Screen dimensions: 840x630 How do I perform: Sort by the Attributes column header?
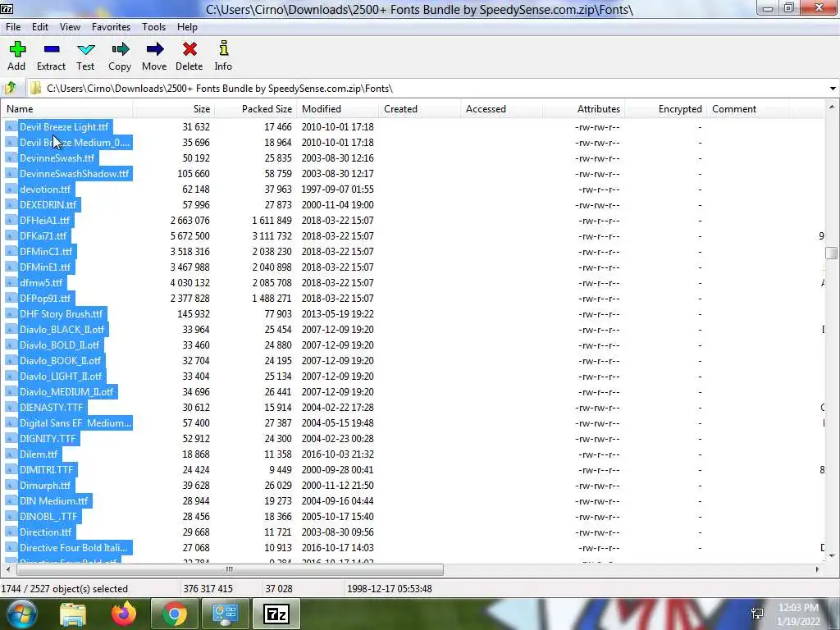tap(583, 109)
